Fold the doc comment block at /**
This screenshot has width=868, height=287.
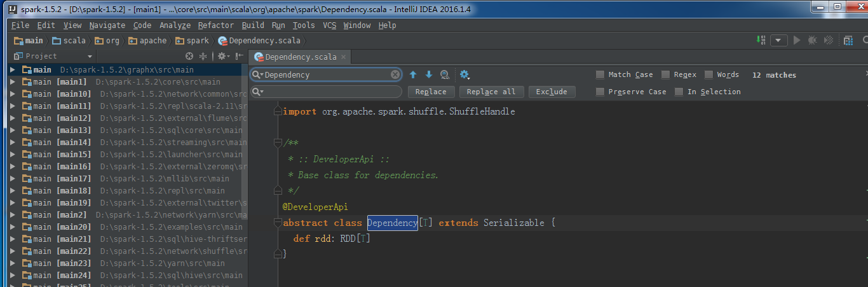[x=277, y=143]
